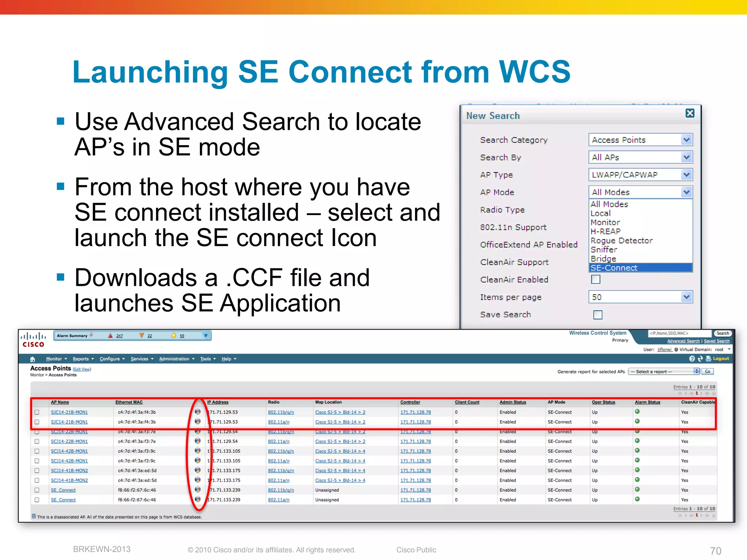Viewport: 747px width, 560px height.
Task: Click Go button next to report selector
Action: pos(708,372)
